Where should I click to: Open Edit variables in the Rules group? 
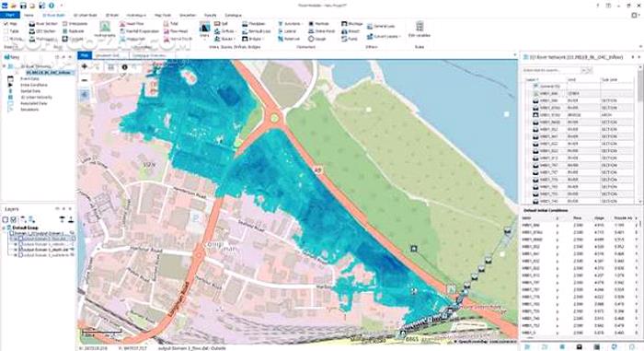click(420, 29)
